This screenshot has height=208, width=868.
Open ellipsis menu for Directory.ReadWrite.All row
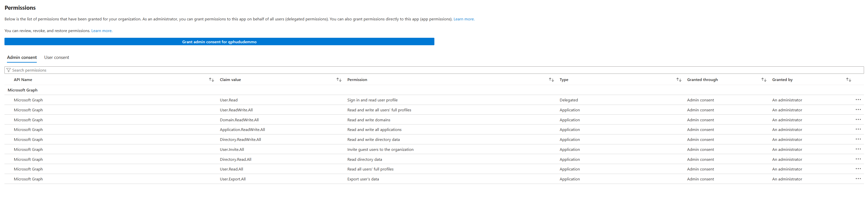click(x=858, y=140)
